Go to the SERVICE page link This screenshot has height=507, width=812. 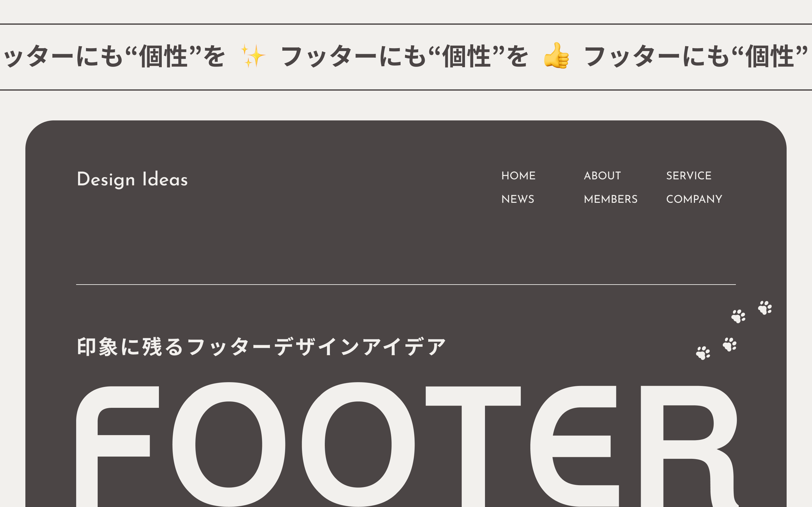689,176
